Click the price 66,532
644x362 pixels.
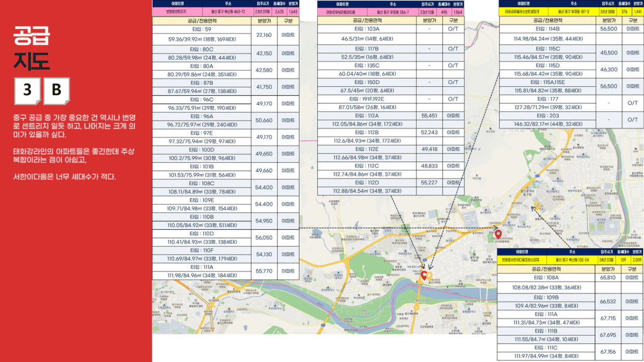[x=607, y=301]
